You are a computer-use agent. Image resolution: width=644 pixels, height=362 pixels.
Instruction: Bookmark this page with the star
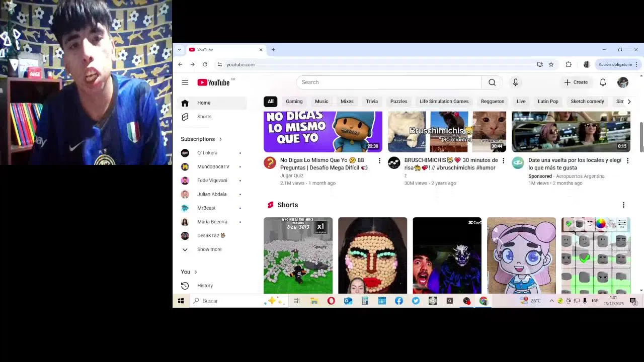pyautogui.click(x=551, y=64)
